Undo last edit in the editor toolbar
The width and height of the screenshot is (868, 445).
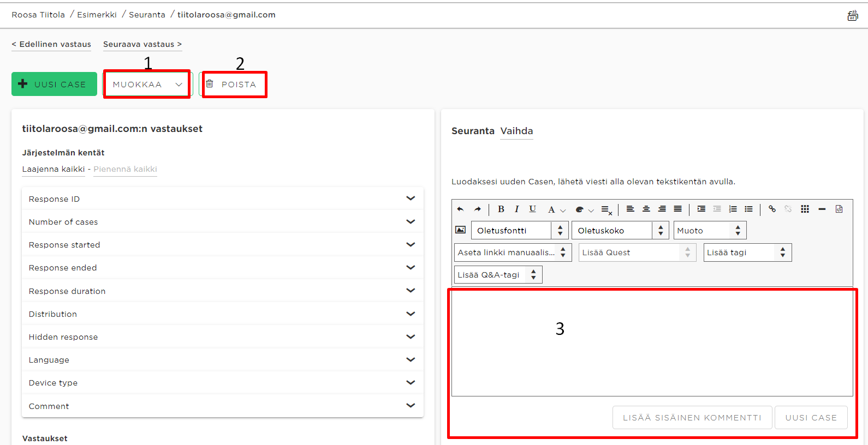(460, 209)
